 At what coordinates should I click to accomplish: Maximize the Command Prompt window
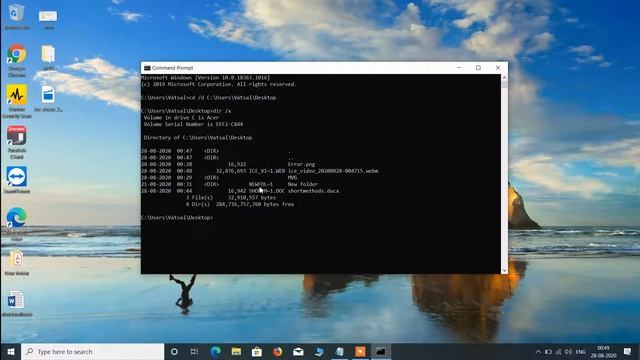click(478, 68)
